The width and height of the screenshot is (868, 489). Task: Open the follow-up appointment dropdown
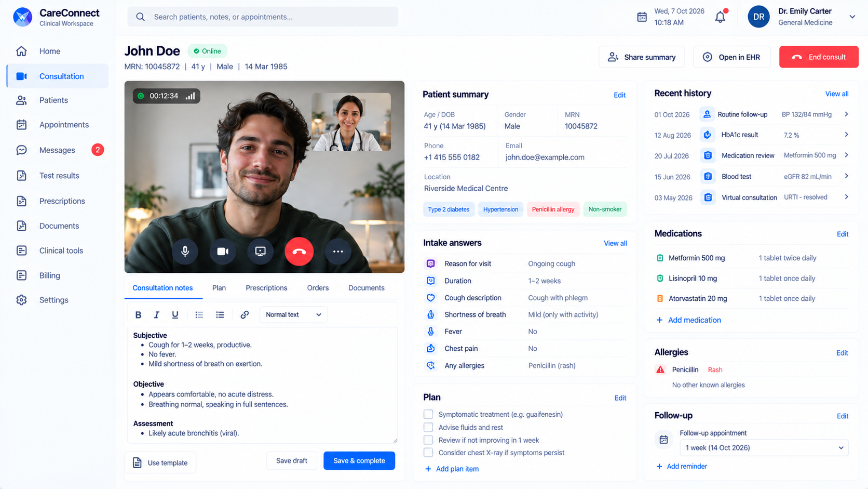pos(764,448)
